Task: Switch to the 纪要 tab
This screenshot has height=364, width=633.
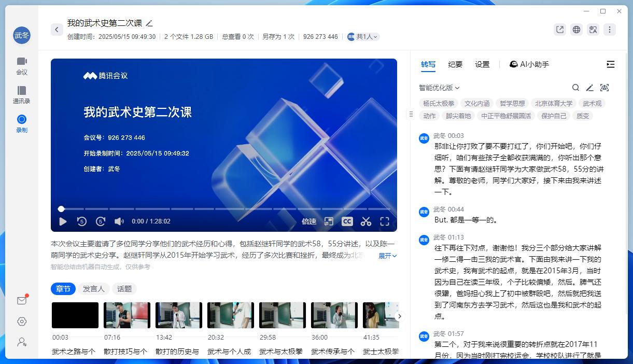Action: point(455,64)
